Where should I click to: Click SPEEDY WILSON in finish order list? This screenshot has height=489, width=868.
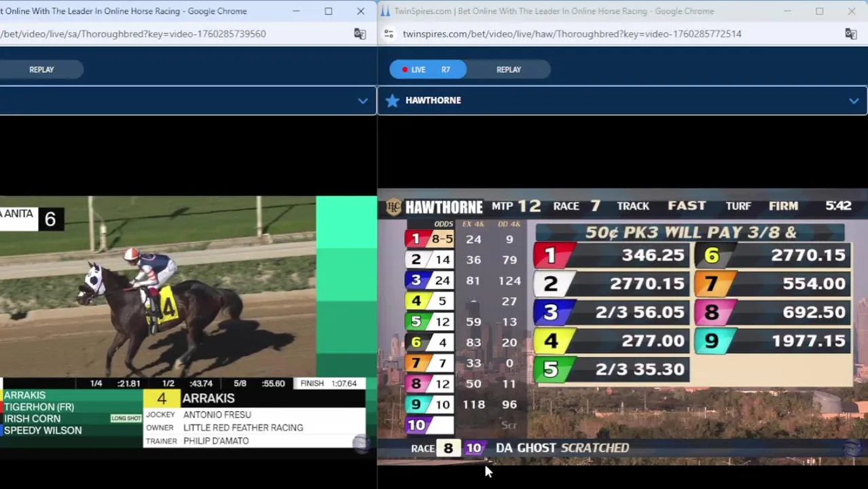[43, 431]
